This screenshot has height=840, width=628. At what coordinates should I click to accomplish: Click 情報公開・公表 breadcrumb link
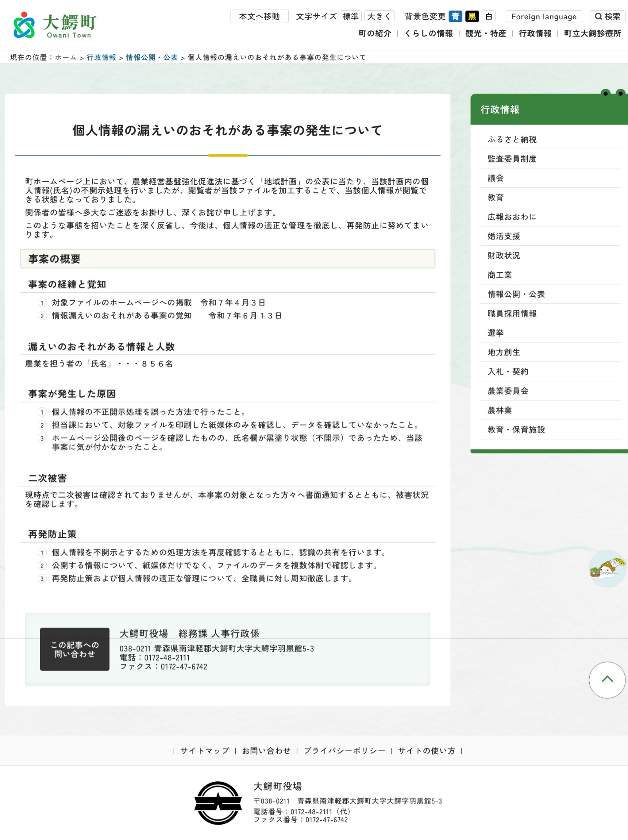click(152, 57)
